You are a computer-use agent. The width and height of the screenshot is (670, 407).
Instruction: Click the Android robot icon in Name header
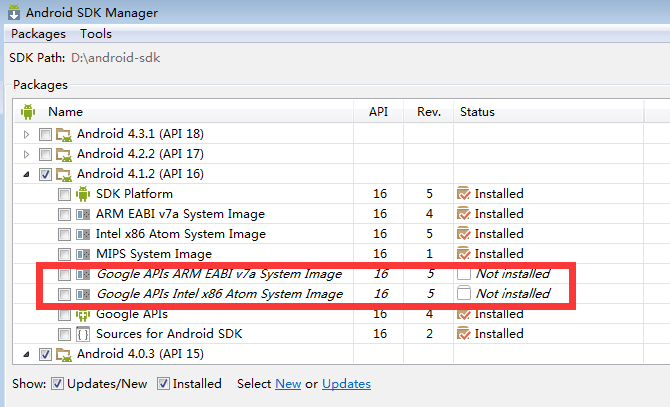point(28,112)
